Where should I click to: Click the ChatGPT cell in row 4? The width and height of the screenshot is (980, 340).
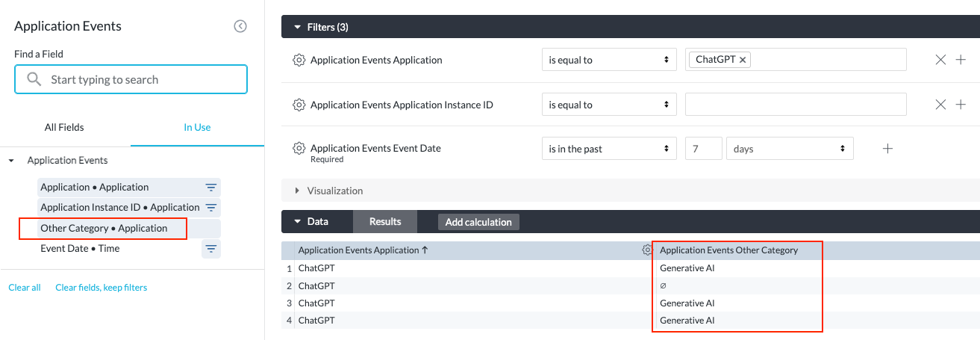pos(316,320)
